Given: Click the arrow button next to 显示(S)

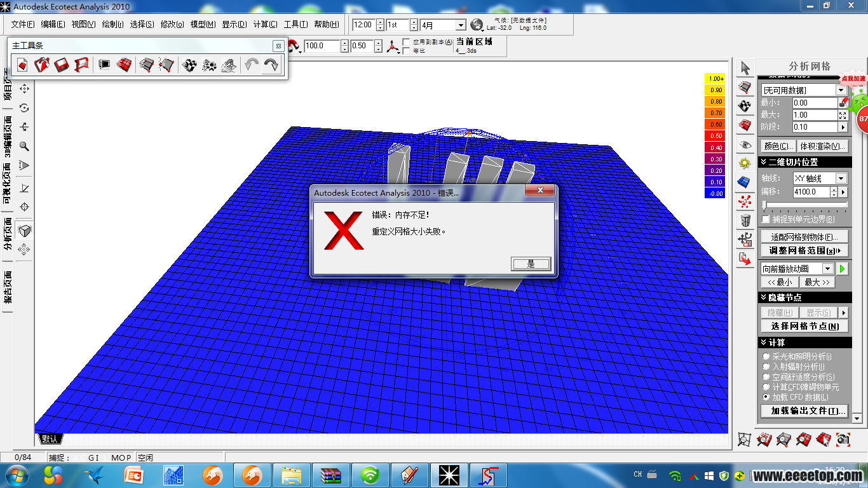Looking at the screenshot, I should coord(843,313).
